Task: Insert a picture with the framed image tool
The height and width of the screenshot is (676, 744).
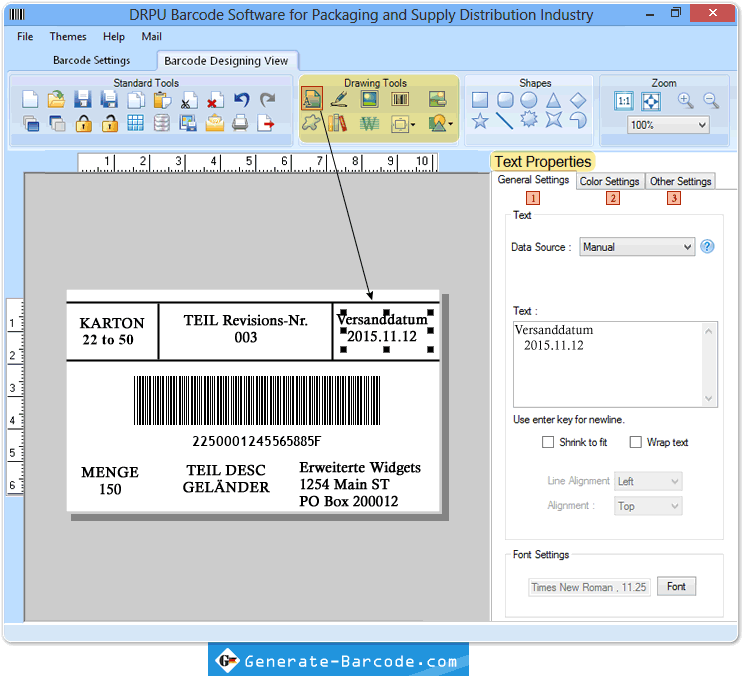Action: click(x=369, y=99)
